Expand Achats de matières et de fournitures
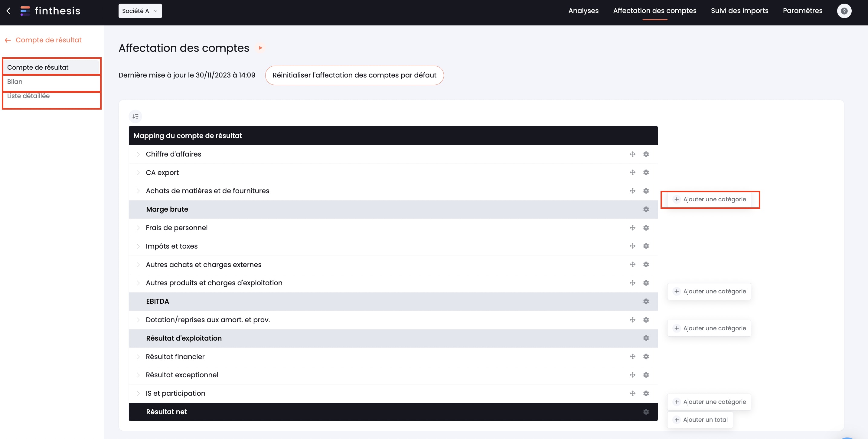 pyautogui.click(x=138, y=191)
